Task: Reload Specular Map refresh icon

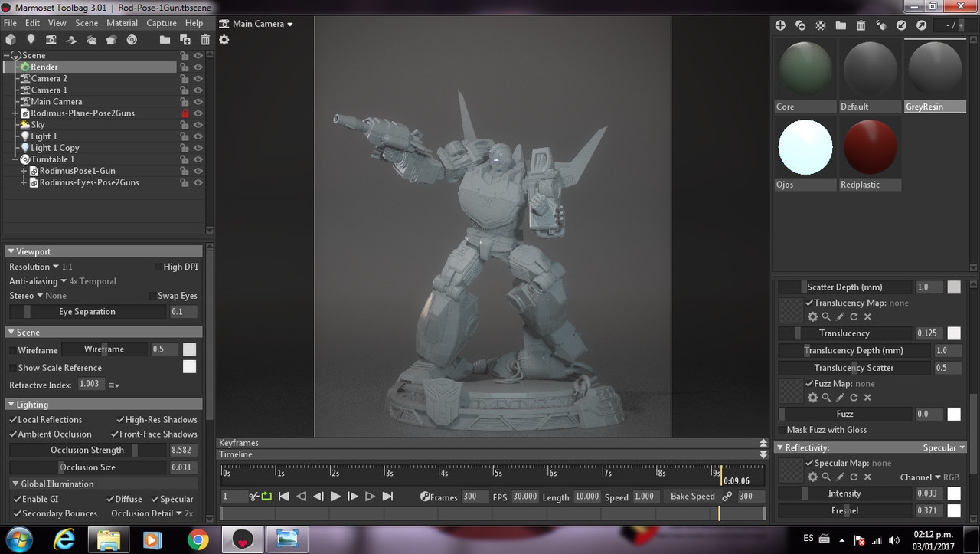Action: [854, 477]
